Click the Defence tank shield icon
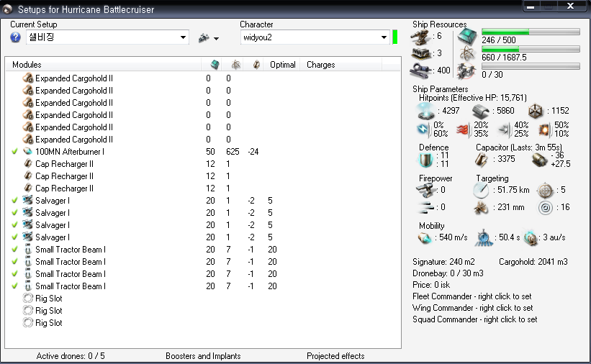The width and height of the screenshot is (591, 364). pos(426,160)
